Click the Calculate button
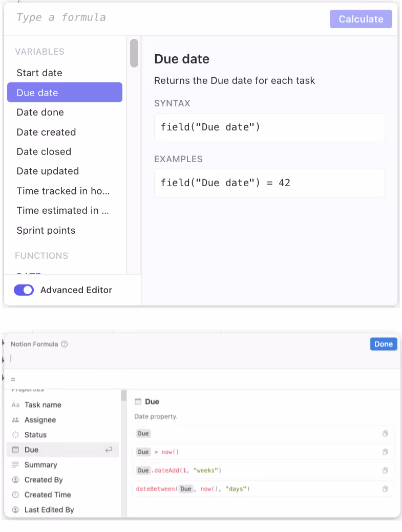 click(361, 19)
